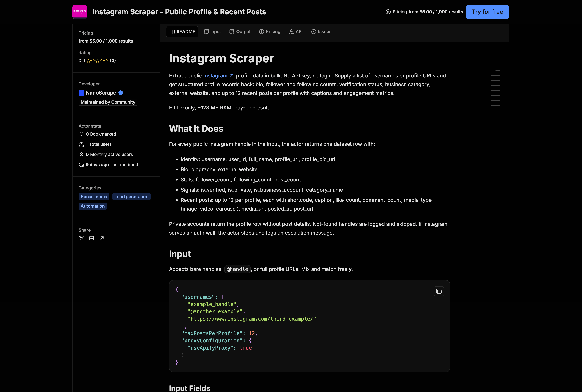Screen dimensions: 582x392
Task: Click the Try for free button
Action: [x=487, y=12]
